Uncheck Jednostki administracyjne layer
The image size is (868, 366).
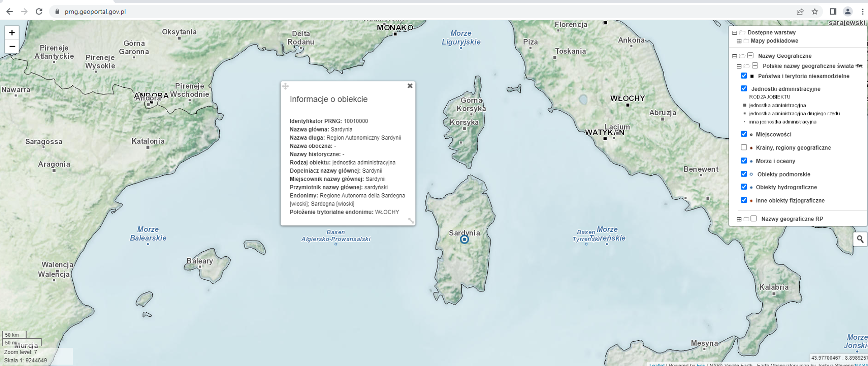pyautogui.click(x=744, y=89)
